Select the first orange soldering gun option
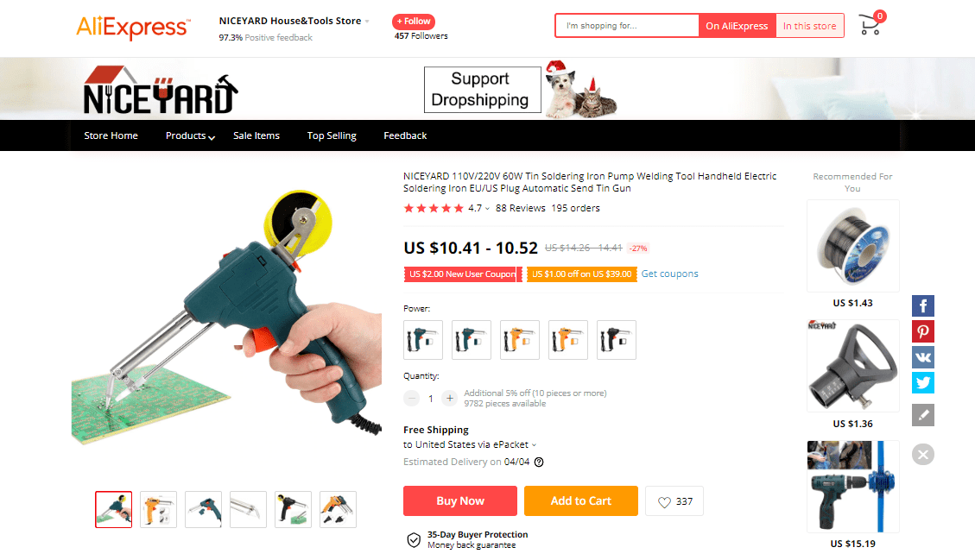The height and width of the screenshot is (560, 975). pos(519,340)
